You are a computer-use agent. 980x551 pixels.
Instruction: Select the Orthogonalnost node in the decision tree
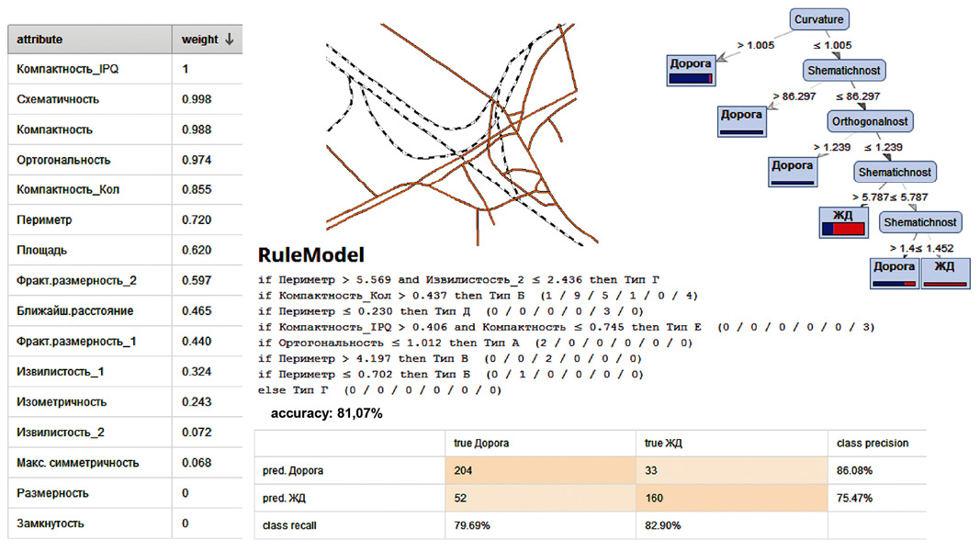pyautogui.click(x=870, y=121)
